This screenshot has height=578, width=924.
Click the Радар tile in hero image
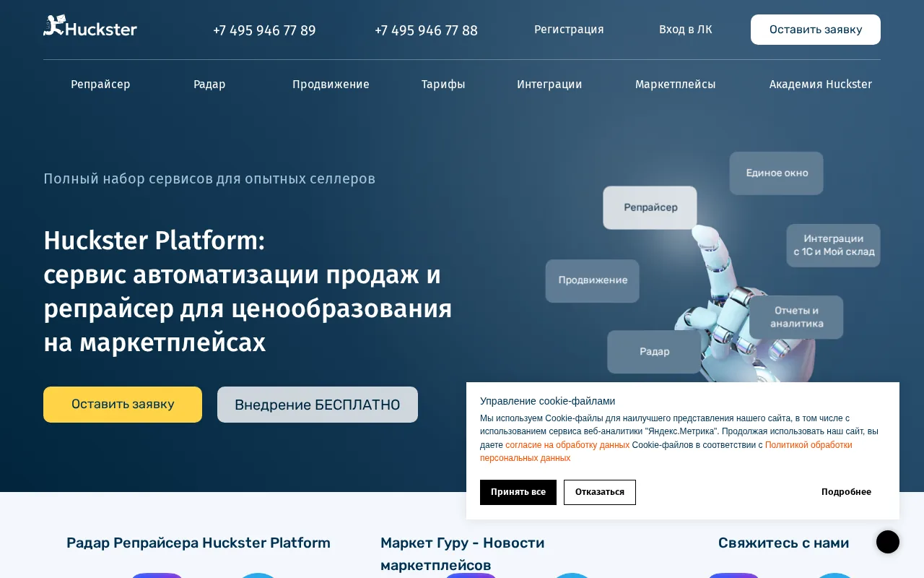(x=654, y=352)
